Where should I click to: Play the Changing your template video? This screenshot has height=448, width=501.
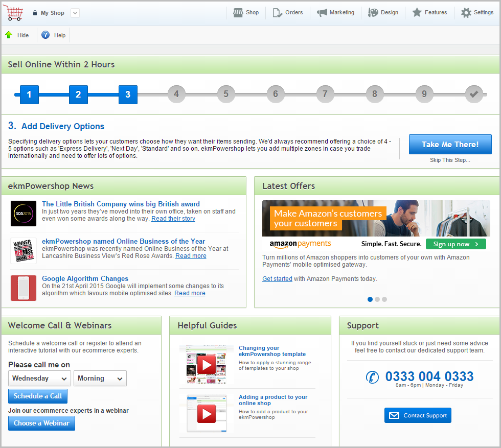(207, 365)
